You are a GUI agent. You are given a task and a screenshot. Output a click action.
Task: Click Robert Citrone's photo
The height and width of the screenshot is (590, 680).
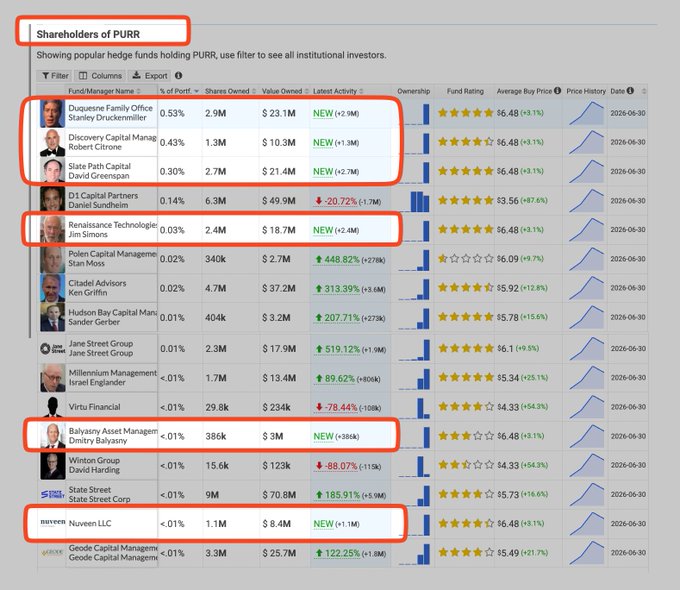[52, 142]
